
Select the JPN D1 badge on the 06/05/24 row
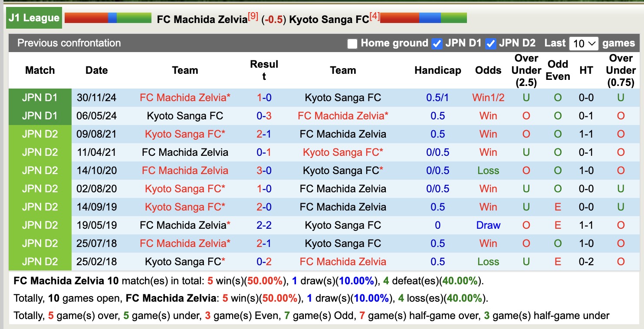coord(39,115)
